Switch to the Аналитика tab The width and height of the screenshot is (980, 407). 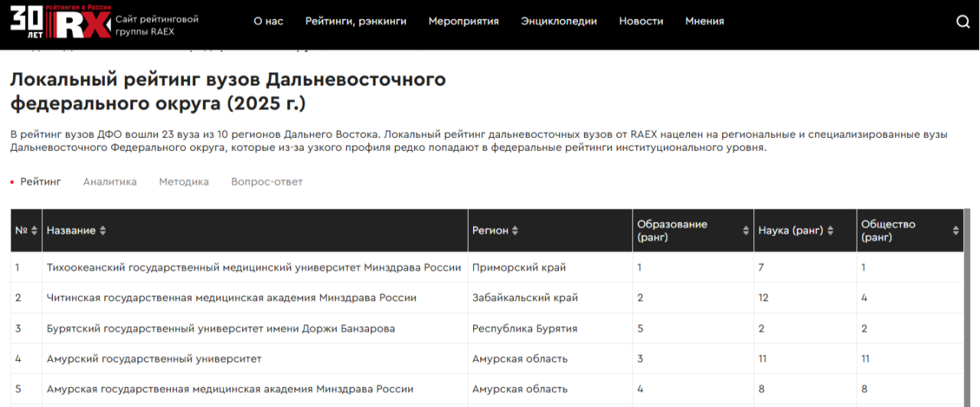click(x=110, y=182)
